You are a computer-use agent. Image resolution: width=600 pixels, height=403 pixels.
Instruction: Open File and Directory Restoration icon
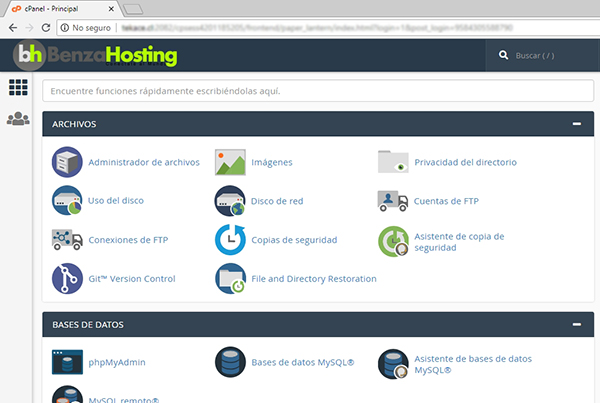(x=230, y=278)
